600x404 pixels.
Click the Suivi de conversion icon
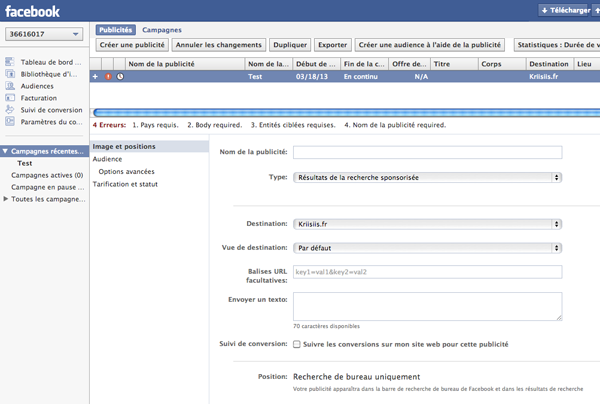pos(10,110)
